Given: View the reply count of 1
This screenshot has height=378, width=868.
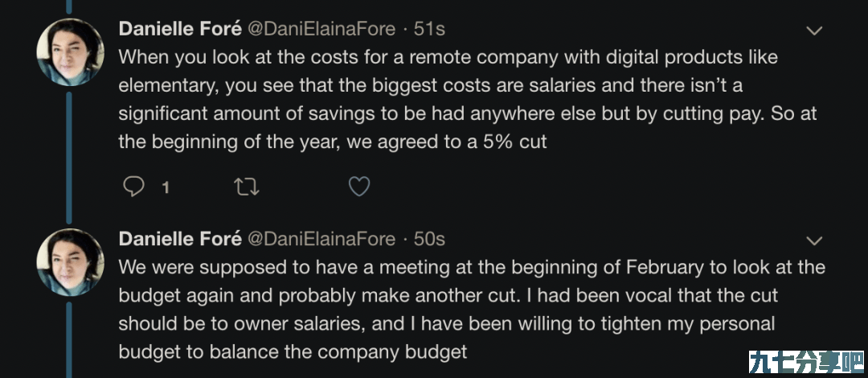Looking at the screenshot, I should (x=165, y=188).
